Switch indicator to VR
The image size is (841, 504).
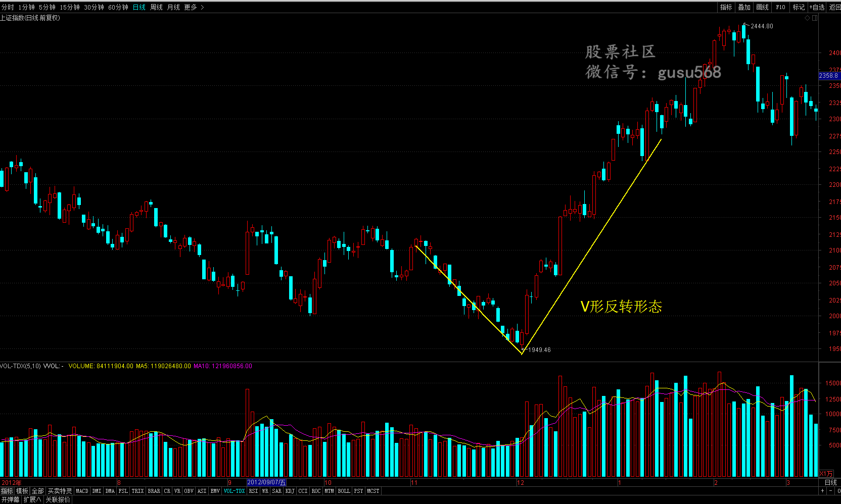coord(177,491)
